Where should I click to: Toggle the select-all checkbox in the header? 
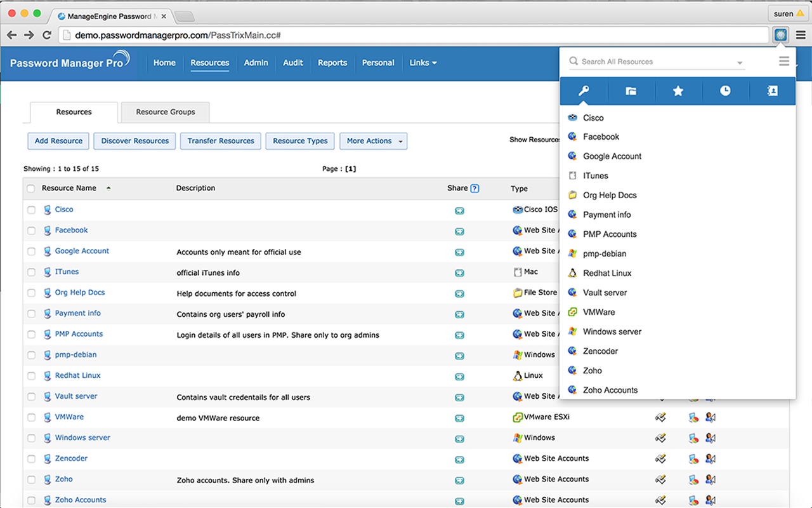pos(30,189)
